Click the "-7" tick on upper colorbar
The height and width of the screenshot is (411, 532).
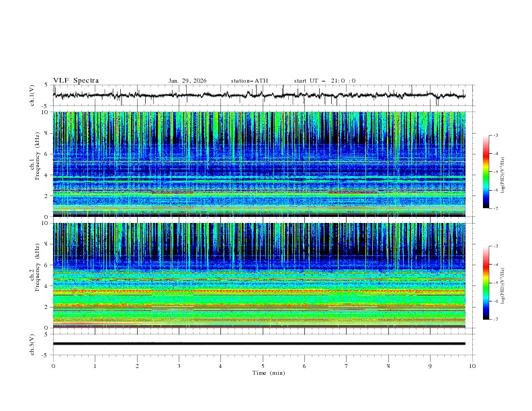click(495, 209)
